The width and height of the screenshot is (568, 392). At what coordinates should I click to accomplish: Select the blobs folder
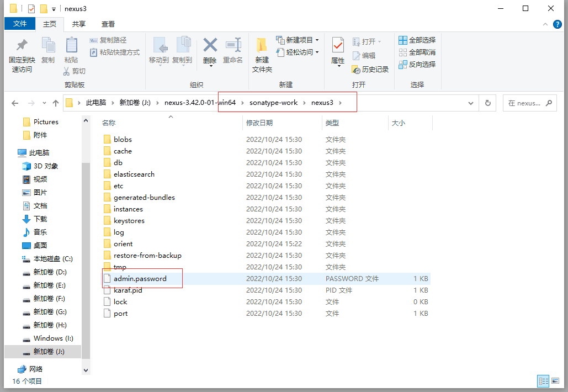click(123, 140)
